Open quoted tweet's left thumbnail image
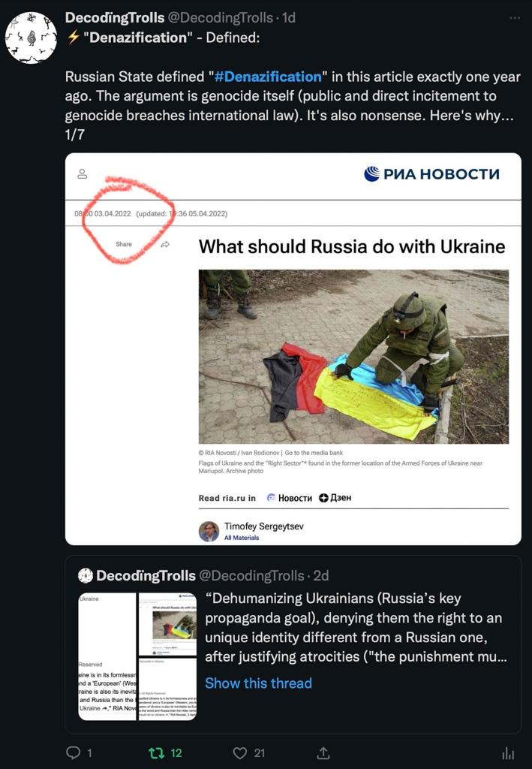This screenshot has width=532, height=769. [107, 656]
